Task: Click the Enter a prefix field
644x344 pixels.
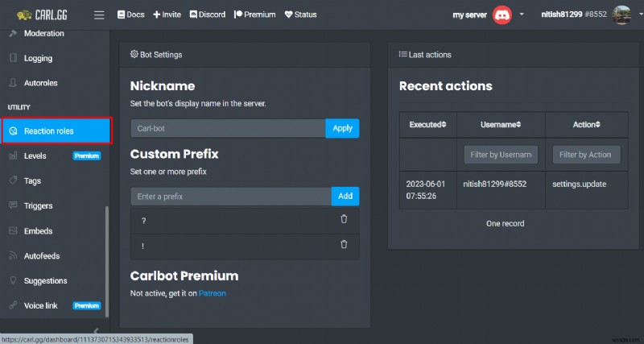Action: (231, 197)
